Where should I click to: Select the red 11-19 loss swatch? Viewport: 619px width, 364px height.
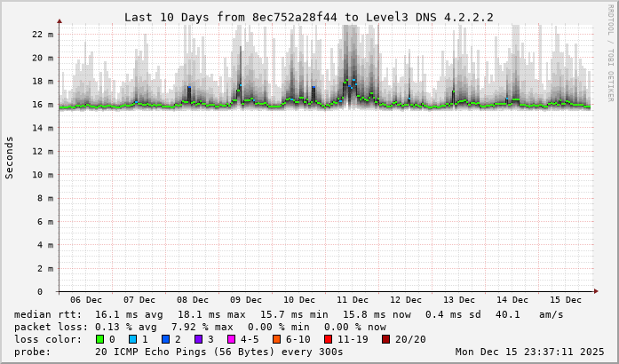pyautogui.click(x=328, y=339)
